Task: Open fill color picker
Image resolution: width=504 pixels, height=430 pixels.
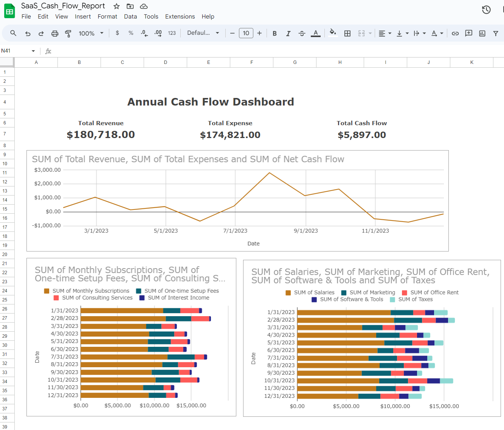Action: click(333, 33)
